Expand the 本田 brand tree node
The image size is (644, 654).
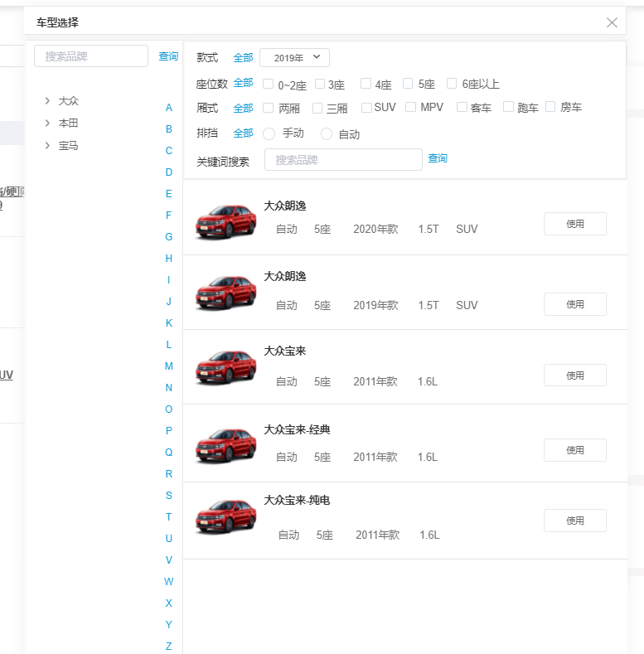pos(47,123)
